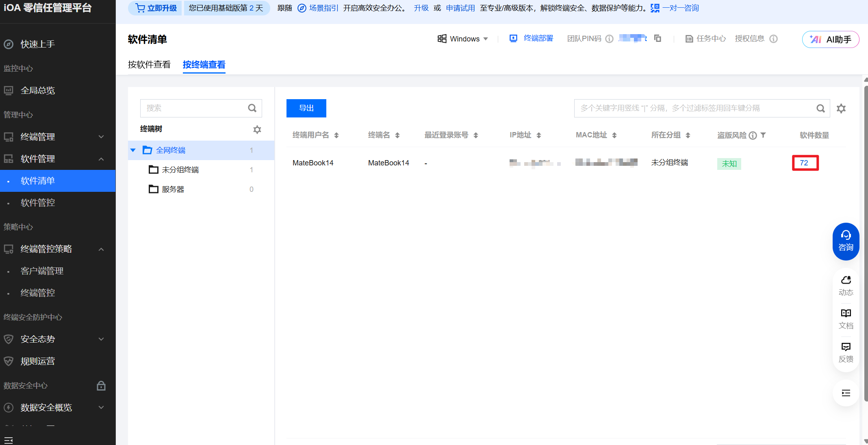Copy the team PIN code
The image size is (868, 445).
click(658, 38)
